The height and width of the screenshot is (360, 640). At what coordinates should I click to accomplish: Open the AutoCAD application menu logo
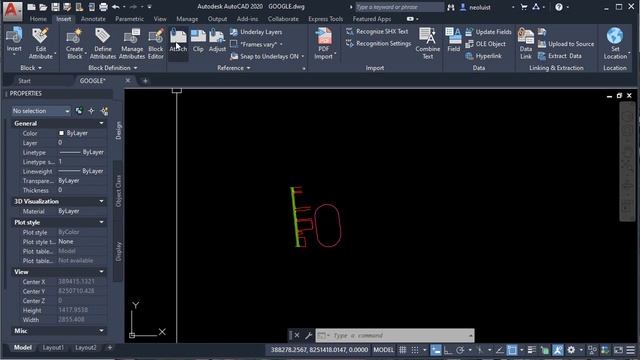[x=12, y=10]
